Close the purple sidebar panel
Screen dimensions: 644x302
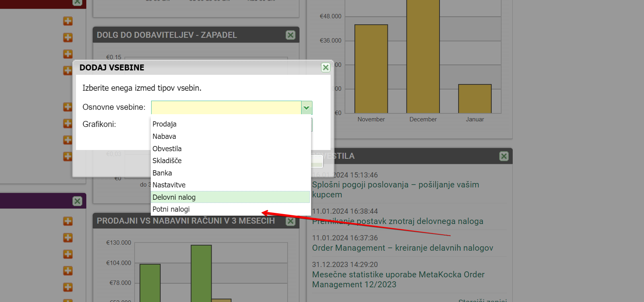tap(78, 201)
